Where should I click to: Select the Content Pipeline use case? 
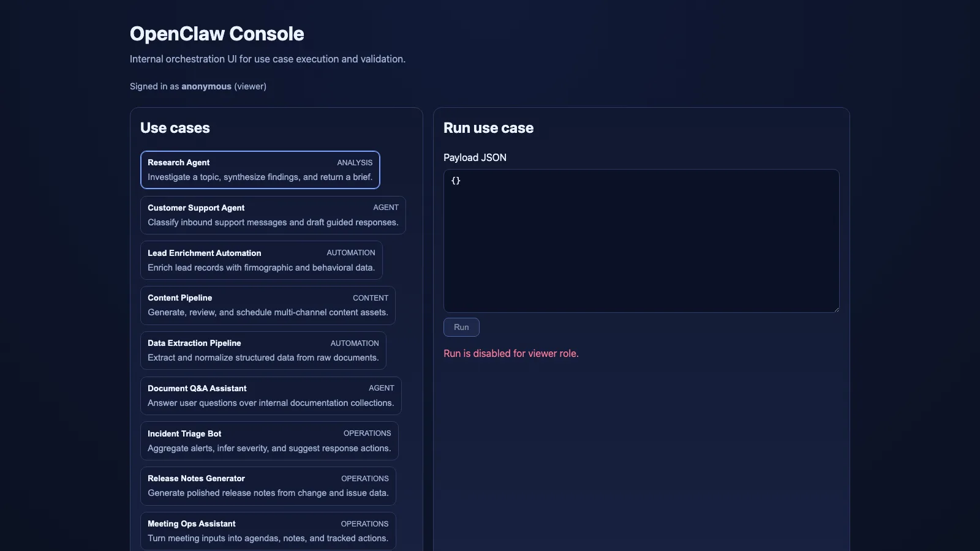[267, 305]
